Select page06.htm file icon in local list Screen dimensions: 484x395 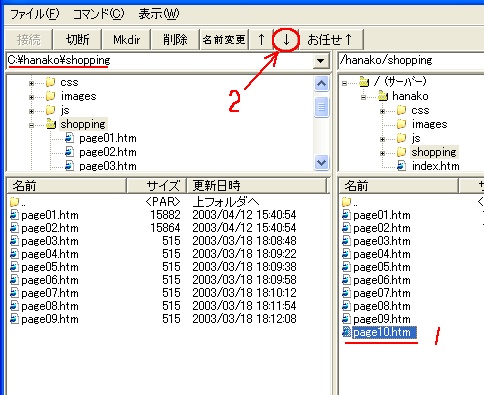point(14,280)
